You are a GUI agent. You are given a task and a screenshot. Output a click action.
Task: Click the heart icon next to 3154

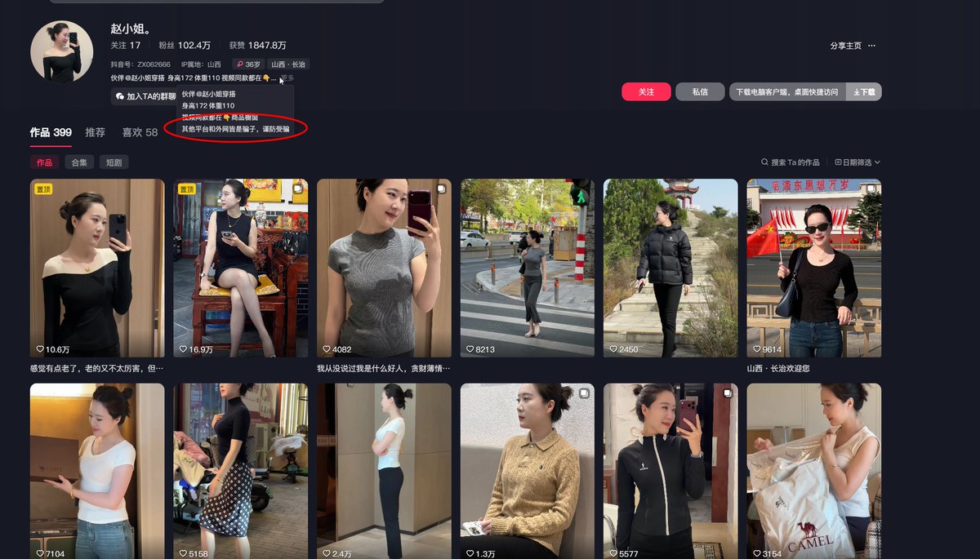(757, 553)
